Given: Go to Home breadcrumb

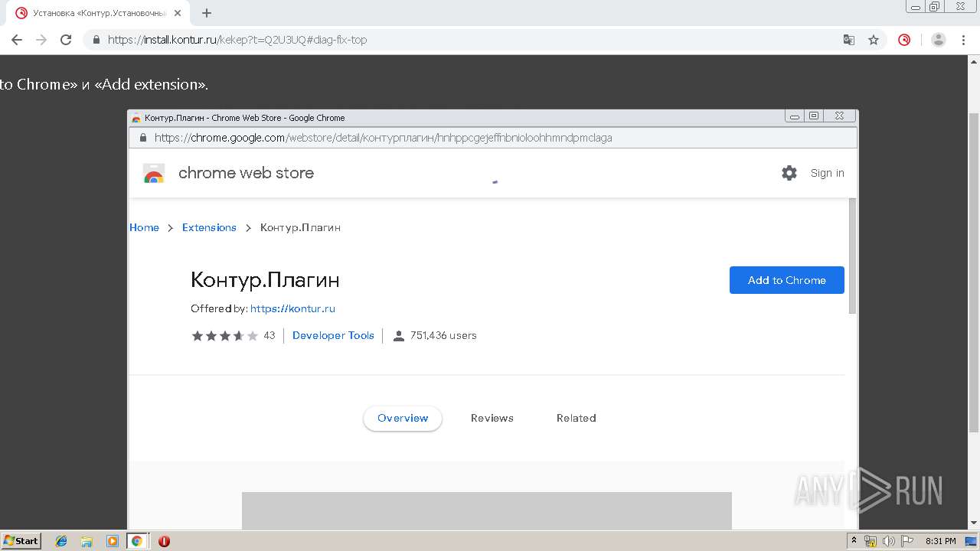Looking at the screenshot, I should point(144,227).
